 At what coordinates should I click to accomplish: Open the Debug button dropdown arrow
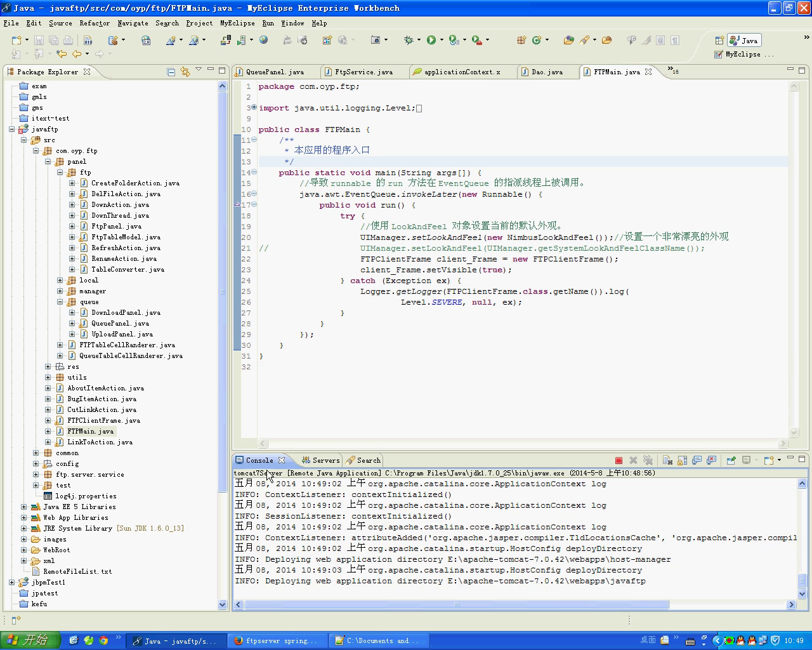tap(419, 40)
